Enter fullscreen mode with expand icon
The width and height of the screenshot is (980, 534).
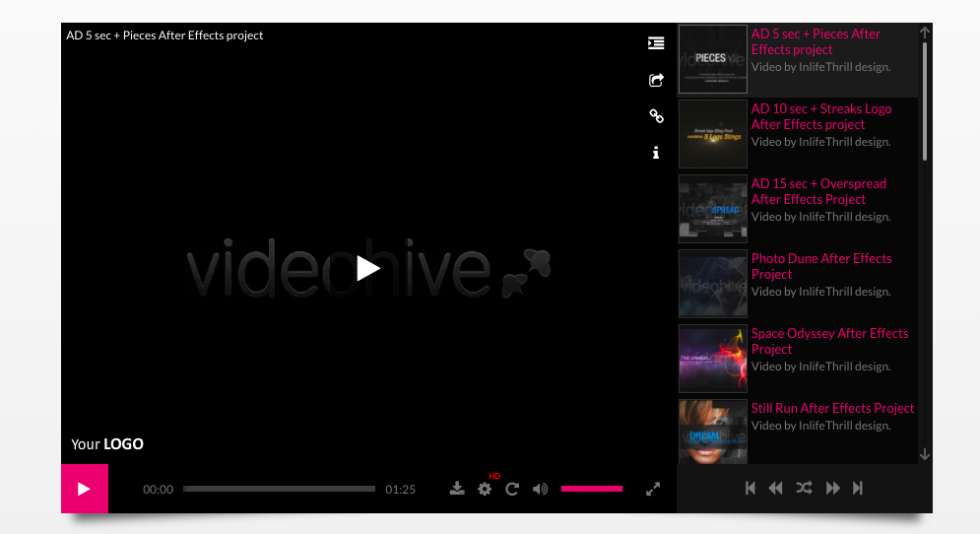point(653,489)
